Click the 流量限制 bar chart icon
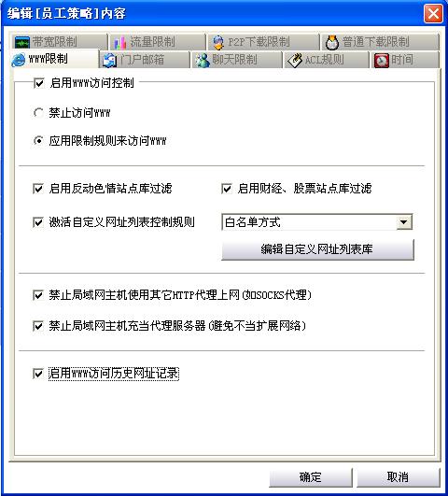The width and height of the screenshot is (448, 496). click(120, 42)
